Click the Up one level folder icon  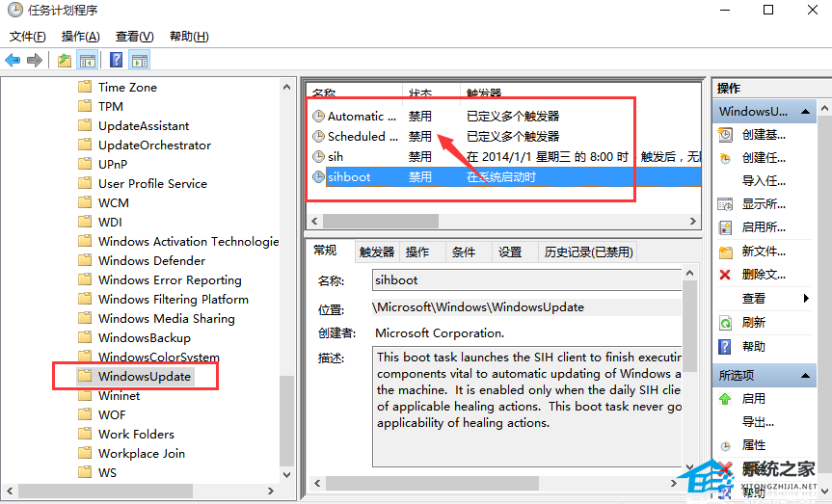click(x=65, y=61)
